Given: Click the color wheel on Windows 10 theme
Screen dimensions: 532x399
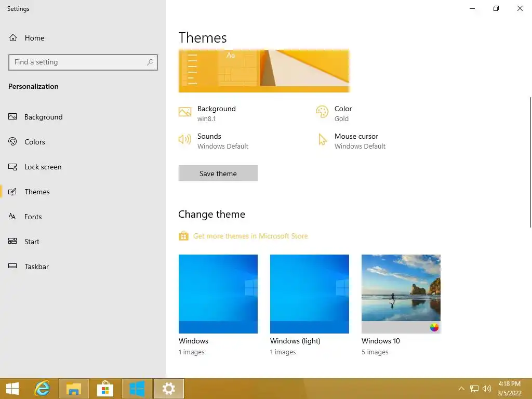Looking at the screenshot, I should (x=434, y=327).
